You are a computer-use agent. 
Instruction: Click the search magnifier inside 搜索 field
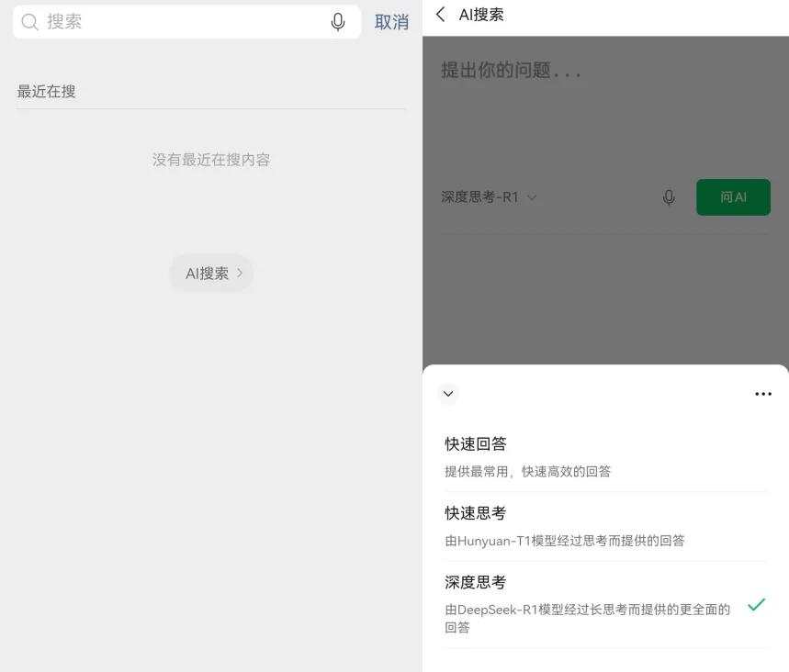tap(31, 21)
